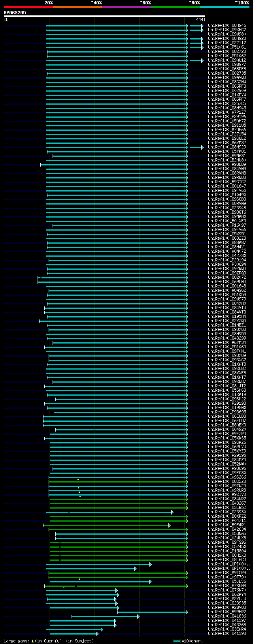Select label UniRef100_A7P1Z7
Screen dimensions: 253x644
[227, 113]
